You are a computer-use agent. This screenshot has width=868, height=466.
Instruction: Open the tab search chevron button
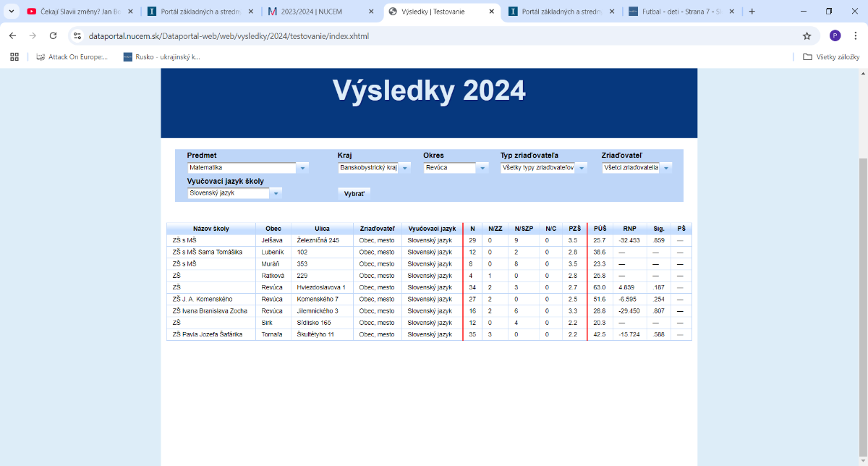click(x=11, y=12)
